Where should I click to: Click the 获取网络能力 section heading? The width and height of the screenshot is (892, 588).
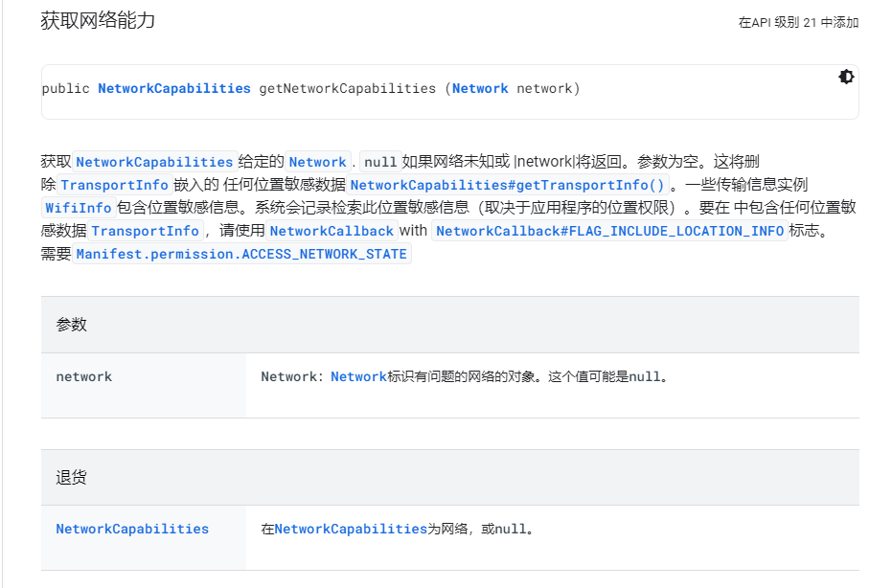[98, 21]
